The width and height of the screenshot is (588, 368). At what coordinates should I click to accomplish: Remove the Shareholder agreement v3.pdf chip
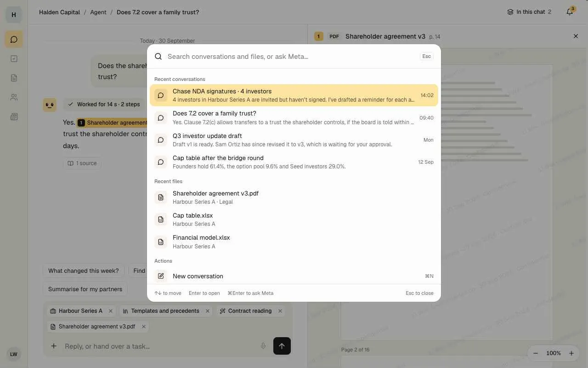(x=144, y=327)
